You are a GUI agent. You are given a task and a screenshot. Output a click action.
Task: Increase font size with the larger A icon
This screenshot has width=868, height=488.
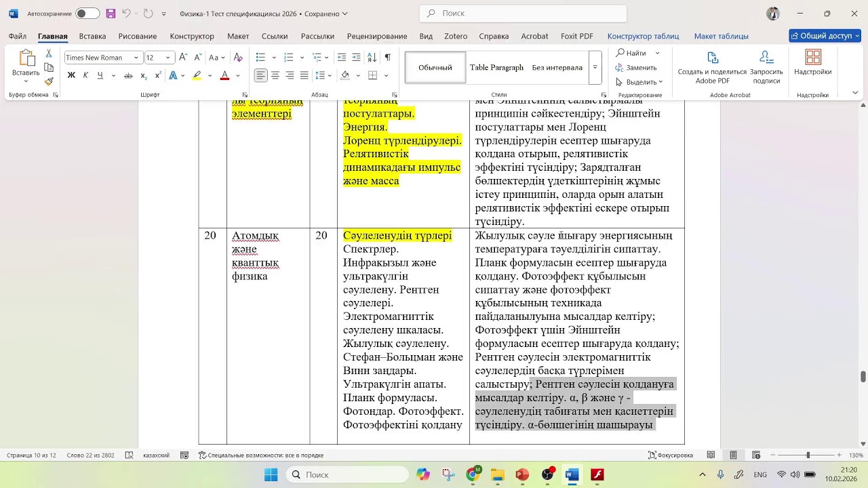click(183, 58)
